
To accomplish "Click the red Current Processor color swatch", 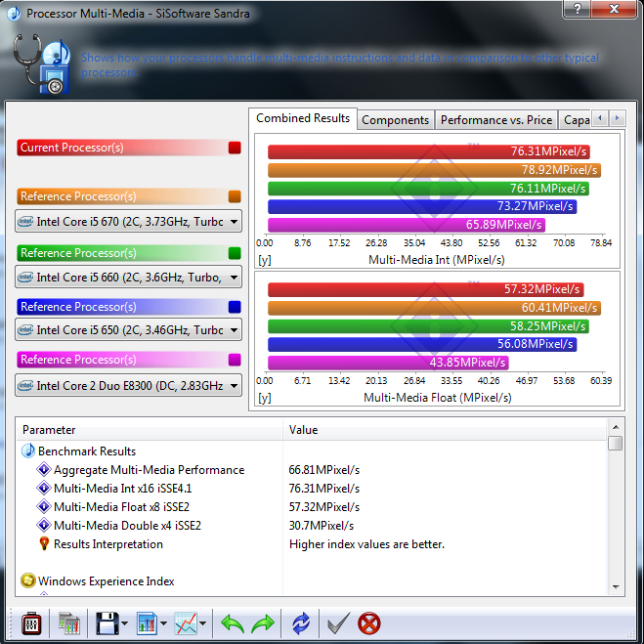I will pos(235,148).
